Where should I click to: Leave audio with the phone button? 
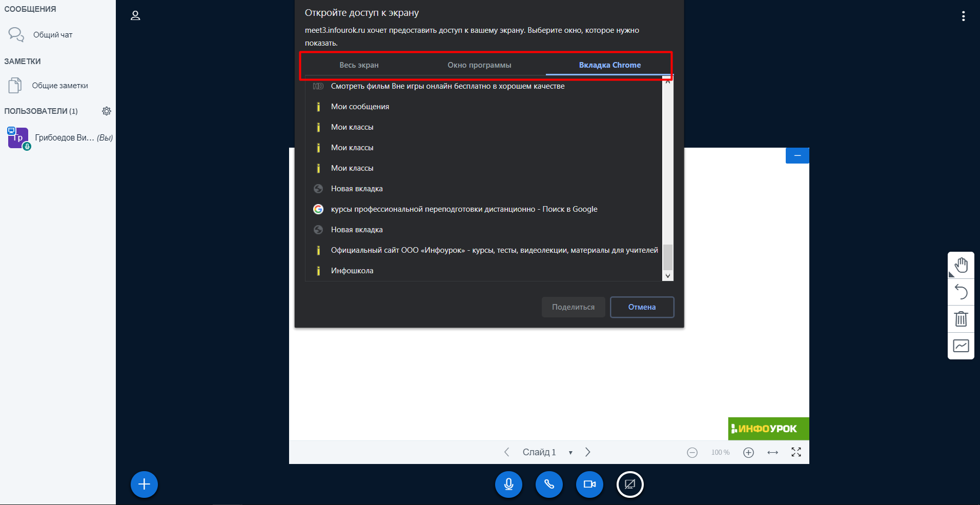[x=549, y=484]
